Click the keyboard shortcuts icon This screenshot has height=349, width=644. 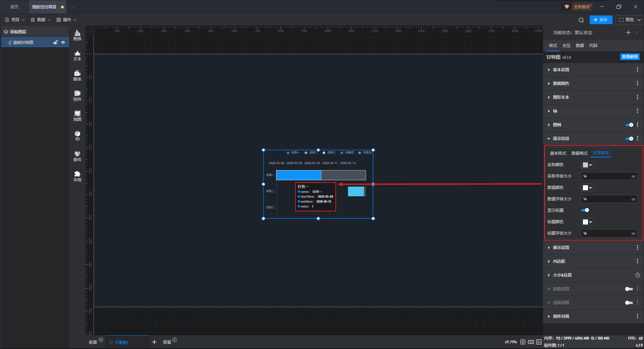coord(531,342)
